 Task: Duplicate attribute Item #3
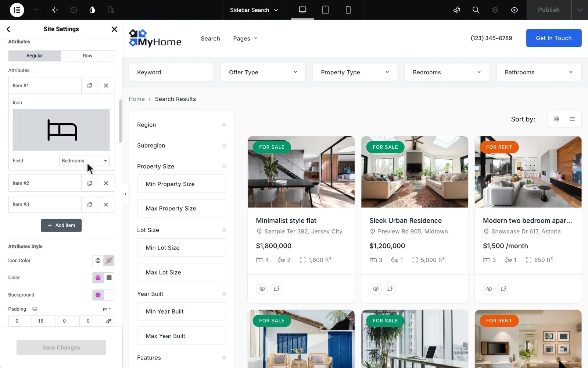(90, 205)
